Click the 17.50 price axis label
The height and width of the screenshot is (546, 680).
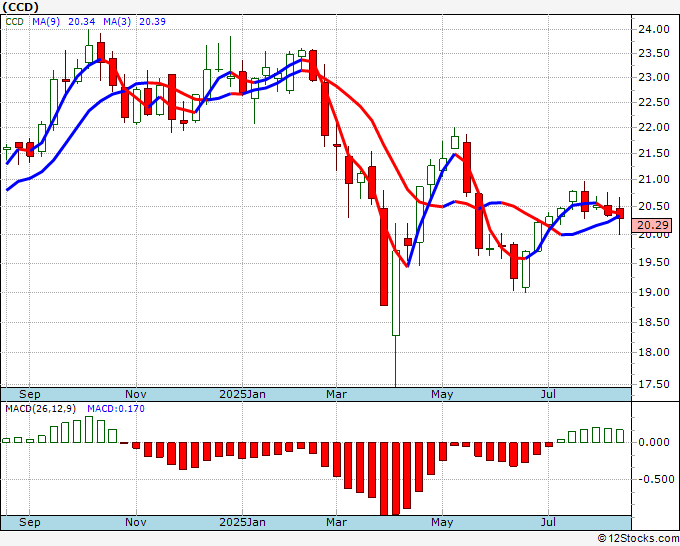[654, 384]
